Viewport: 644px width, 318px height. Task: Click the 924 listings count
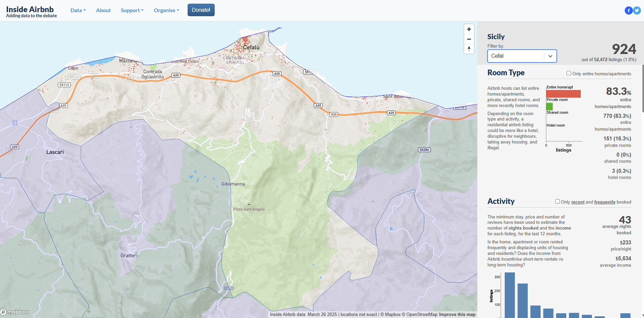point(624,49)
